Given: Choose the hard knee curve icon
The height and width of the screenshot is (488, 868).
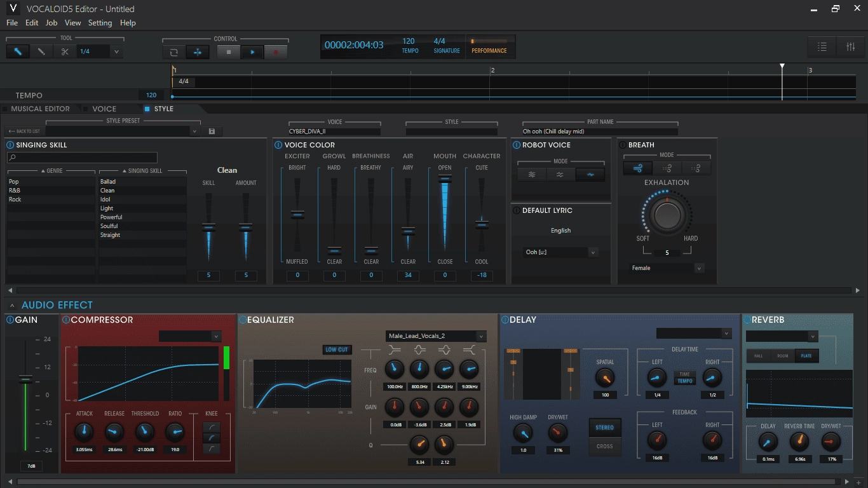Looking at the screenshot, I should click(211, 449).
